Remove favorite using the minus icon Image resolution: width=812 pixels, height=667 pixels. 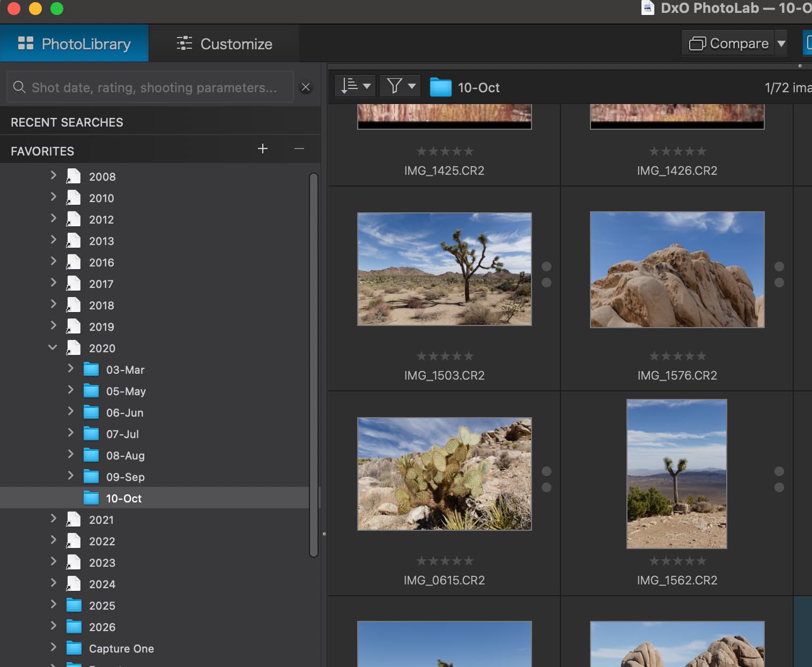coord(299,149)
